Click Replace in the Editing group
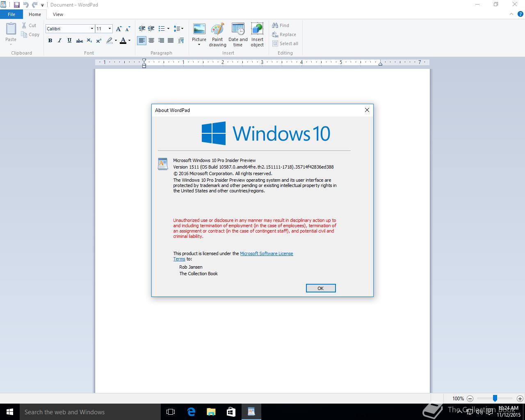The image size is (525, 420). click(284, 34)
